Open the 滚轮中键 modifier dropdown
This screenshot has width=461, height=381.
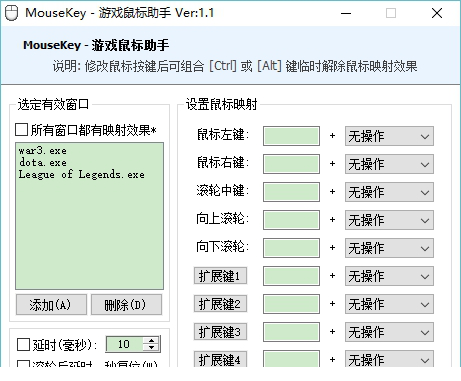pyautogui.click(x=389, y=192)
